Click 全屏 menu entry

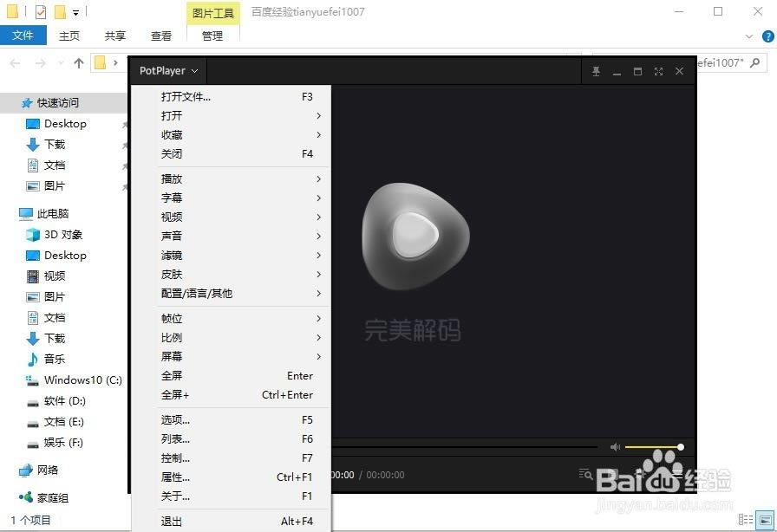172,376
